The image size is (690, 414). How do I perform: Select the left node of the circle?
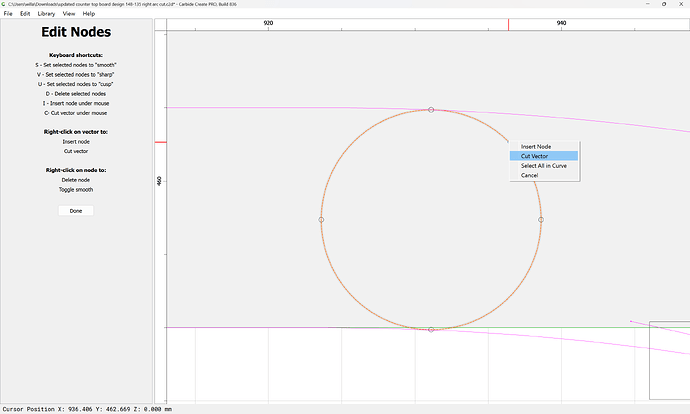(x=321, y=219)
